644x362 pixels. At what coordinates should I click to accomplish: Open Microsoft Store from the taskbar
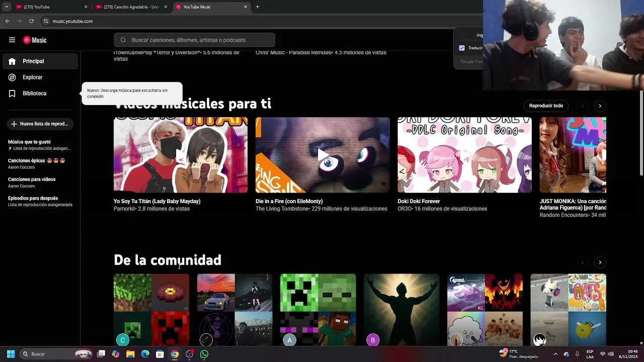point(160,354)
